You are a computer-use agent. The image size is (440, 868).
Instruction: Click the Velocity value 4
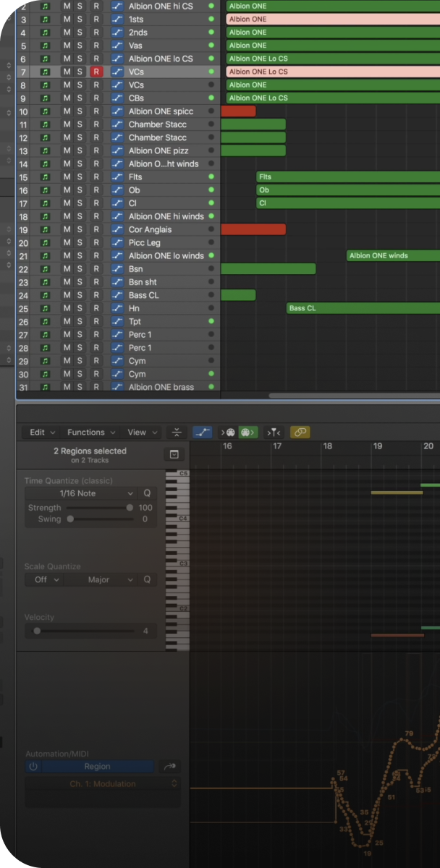pos(145,631)
